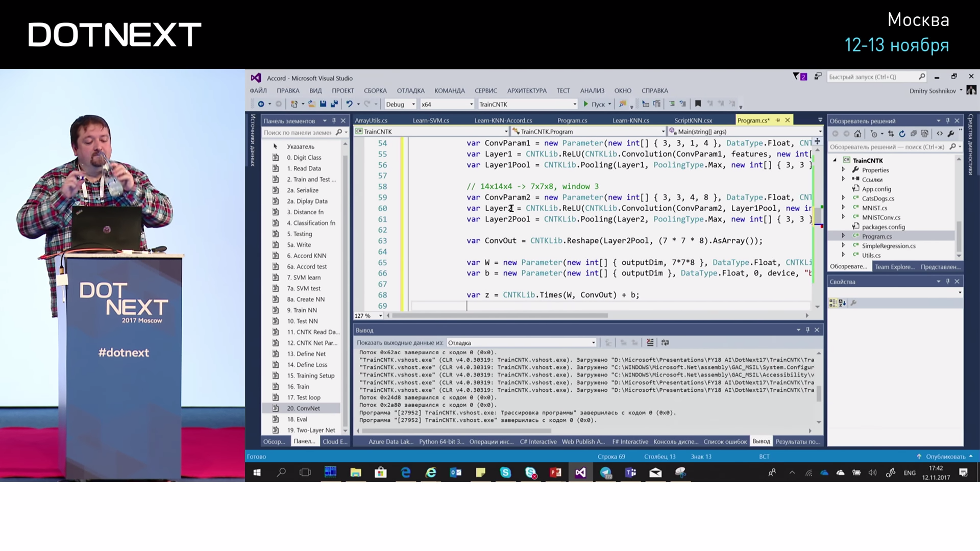
Task: Select the 20. ConvNet toolbox snippet
Action: pos(301,409)
